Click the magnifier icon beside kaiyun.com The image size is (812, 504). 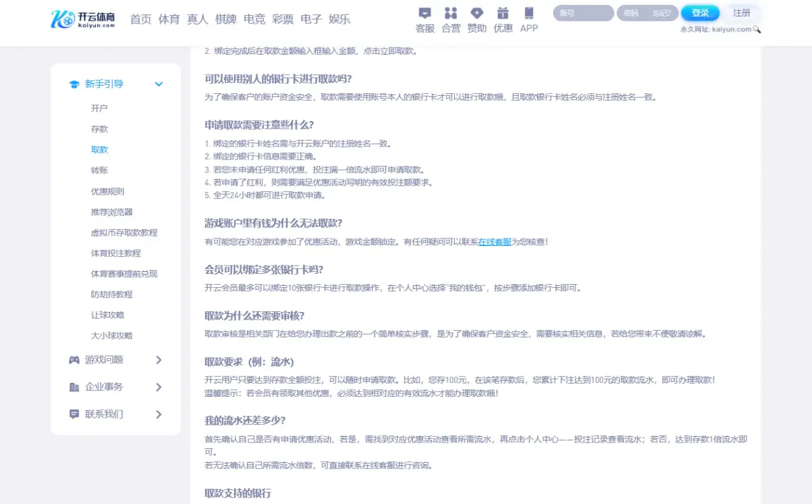tap(756, 29)
